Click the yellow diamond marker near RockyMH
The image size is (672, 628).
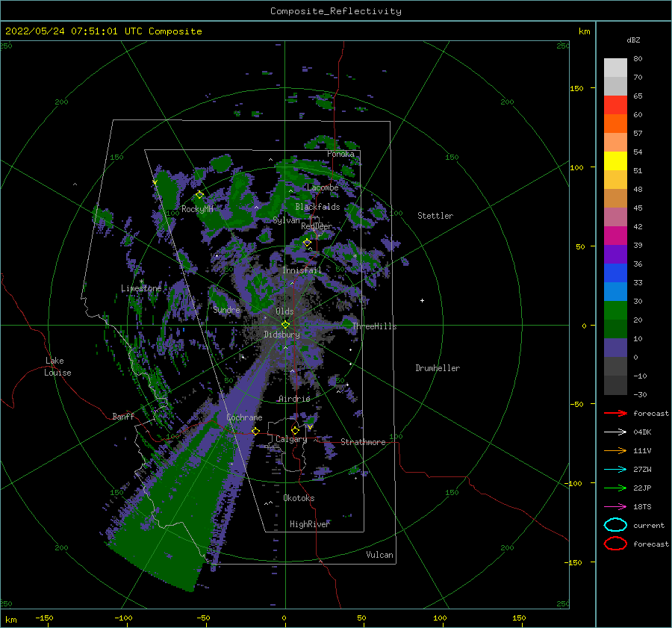[199, 195]
